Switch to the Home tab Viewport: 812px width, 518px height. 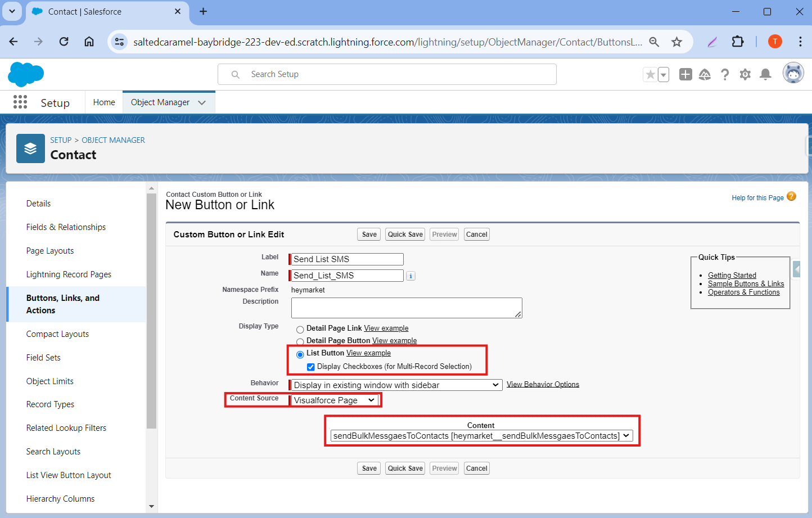[x=104, y=102]
